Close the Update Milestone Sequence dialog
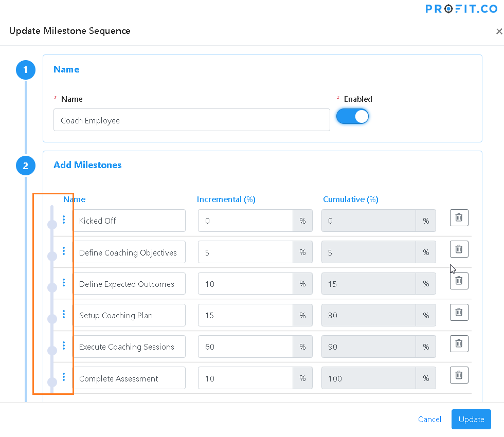Viewport: 504px width, 437px height. pos(499,31)
